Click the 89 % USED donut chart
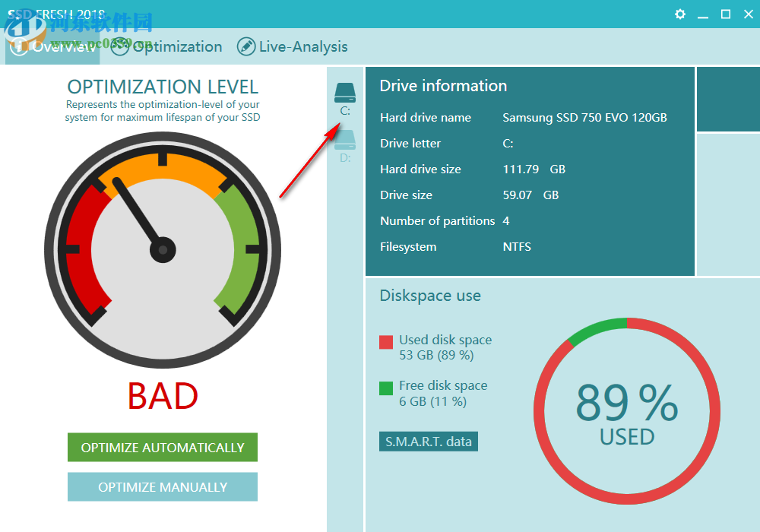The height and width of the screenshot is (532, 760). pyautogui.click(x=627, y=411)
